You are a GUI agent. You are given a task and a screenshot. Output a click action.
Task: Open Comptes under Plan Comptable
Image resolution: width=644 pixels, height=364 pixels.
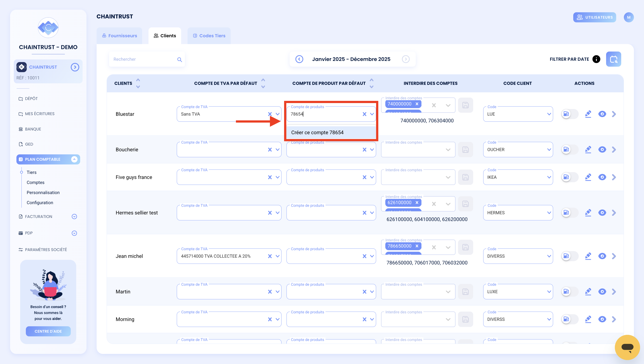35,182
